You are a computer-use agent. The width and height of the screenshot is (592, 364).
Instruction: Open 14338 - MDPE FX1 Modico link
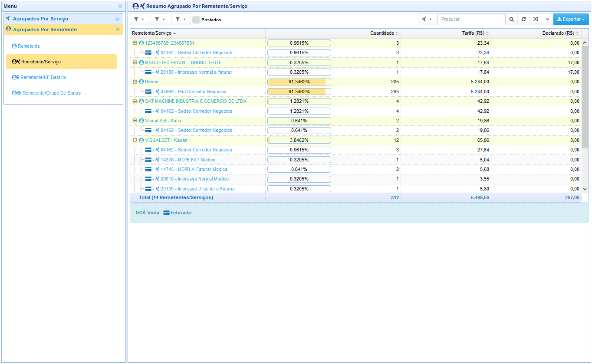tap(187, 160)
